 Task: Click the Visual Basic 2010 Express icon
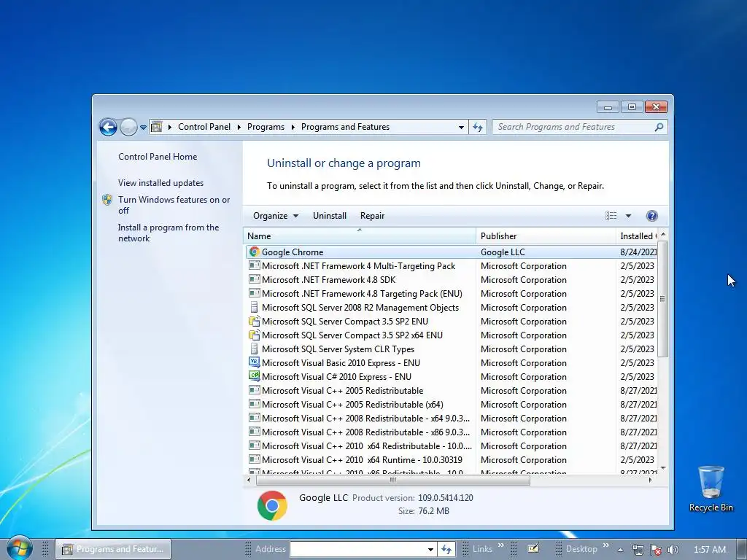click(255, 362)
